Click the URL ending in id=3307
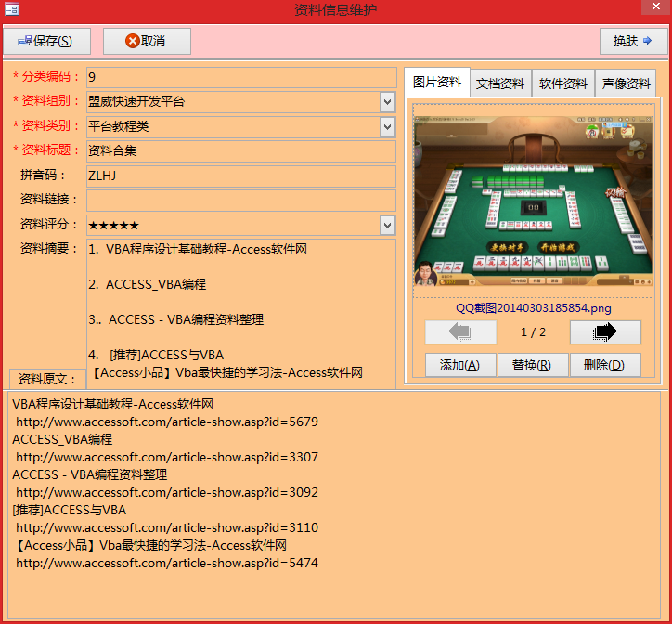 [x=167, y=457]
